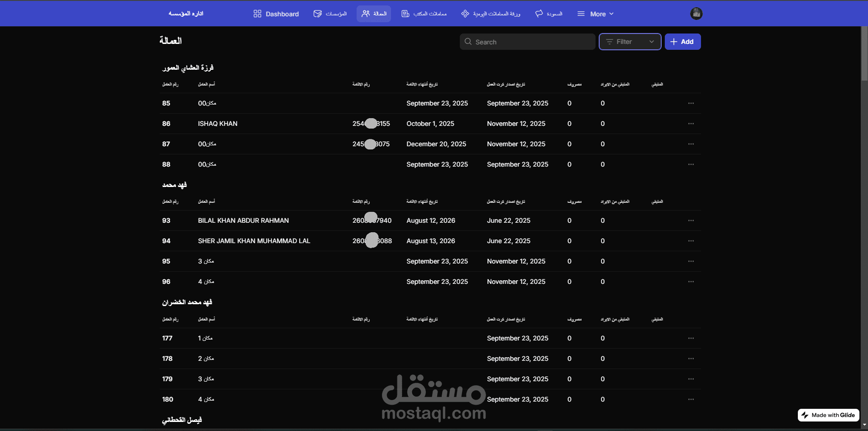Expand the More navigation menu
Screen dimensions: 868x431
click(596, 14)
